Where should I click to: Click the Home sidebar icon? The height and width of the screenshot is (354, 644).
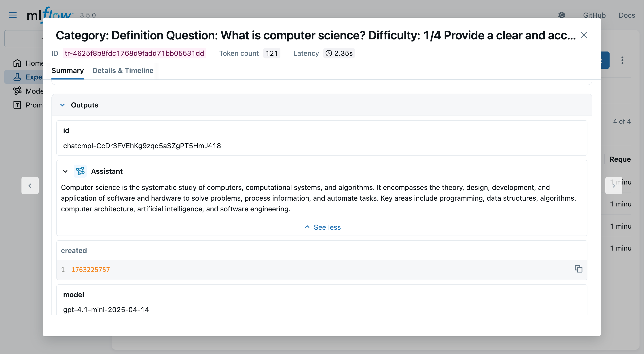(x=17, y=63)
